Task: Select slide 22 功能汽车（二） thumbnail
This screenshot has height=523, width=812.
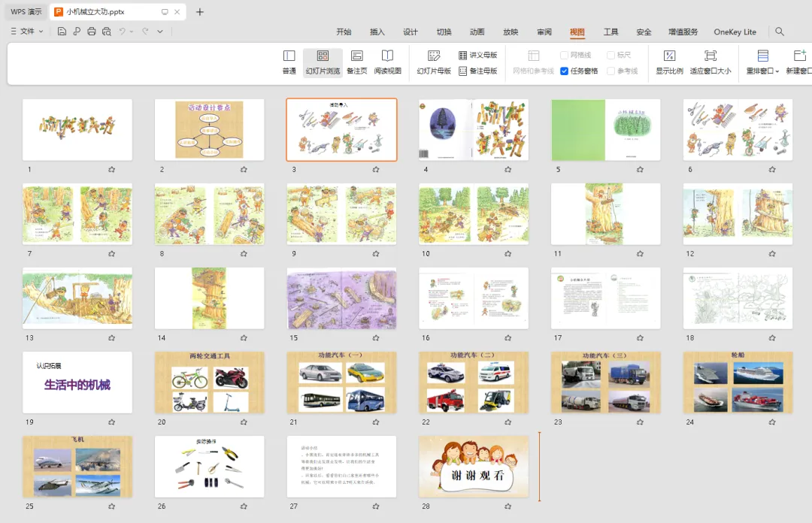Action: pos(474,382)
